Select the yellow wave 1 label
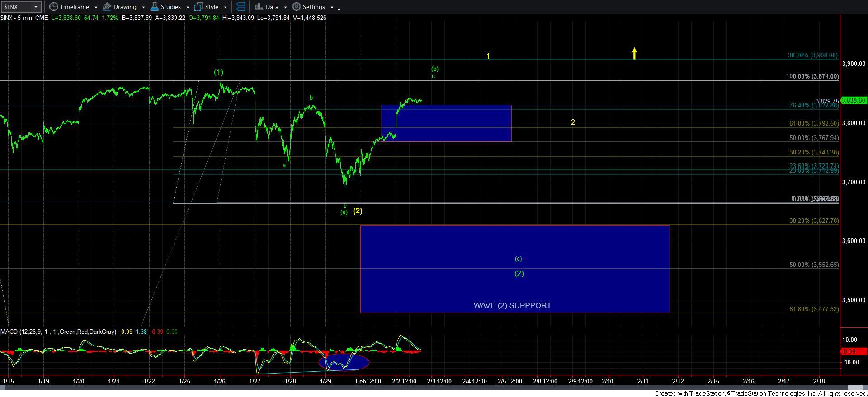 point(488,56)
